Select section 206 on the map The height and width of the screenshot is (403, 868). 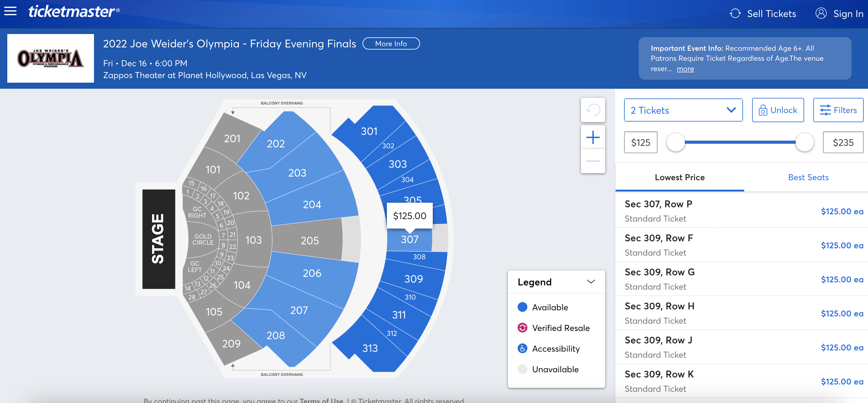click(x=312, y=273)
